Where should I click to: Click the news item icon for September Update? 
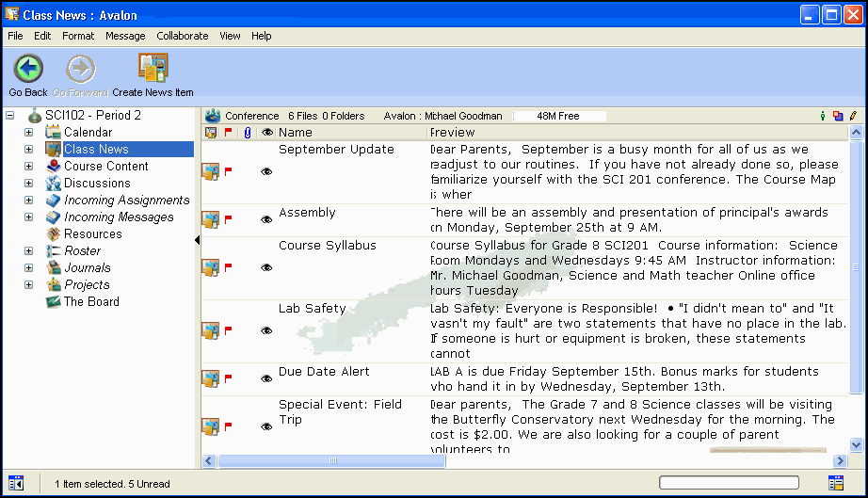[x=210, y=171]
